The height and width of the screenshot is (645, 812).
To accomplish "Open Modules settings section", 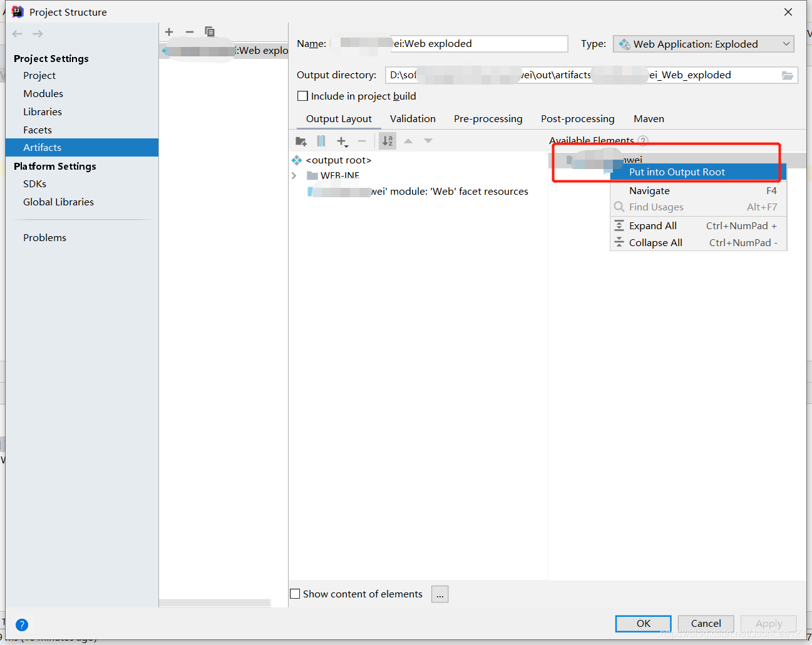I will click(x=43, y=94).
